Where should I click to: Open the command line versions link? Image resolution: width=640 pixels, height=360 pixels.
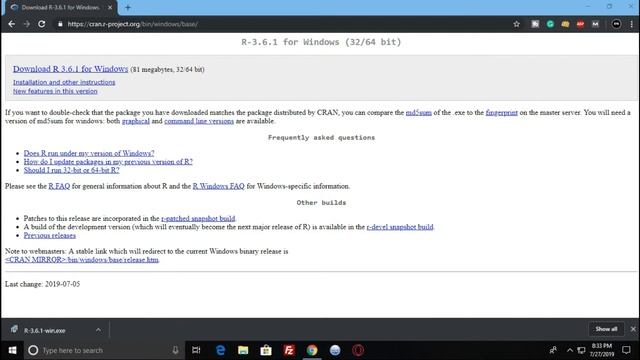199,121
